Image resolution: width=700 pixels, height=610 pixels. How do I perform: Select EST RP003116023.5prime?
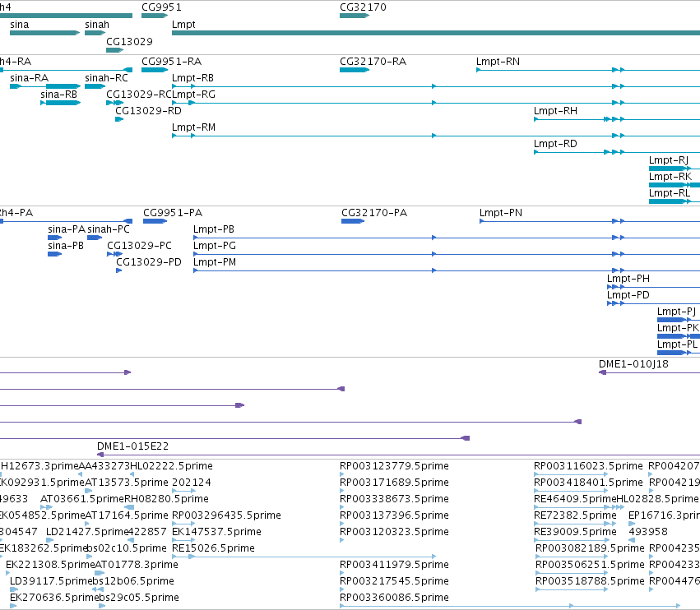[x=588, y=466]
